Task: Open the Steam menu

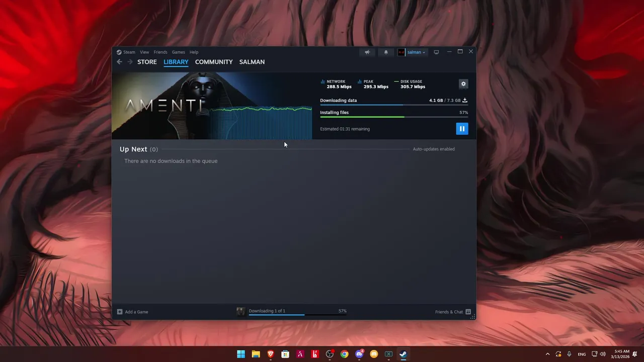Action: (129, 52)
